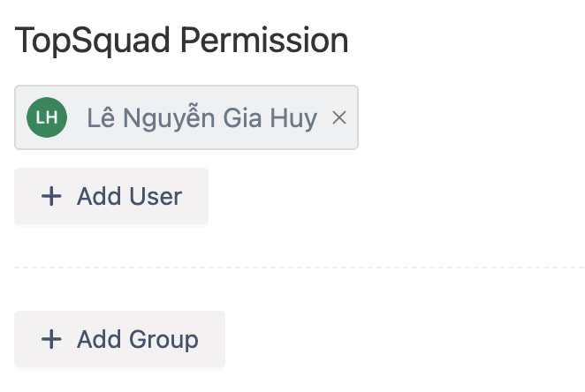The image size is (585, 392).
Task: Click the "Gia" text in the user chip
Action: (x=244, y=118)
